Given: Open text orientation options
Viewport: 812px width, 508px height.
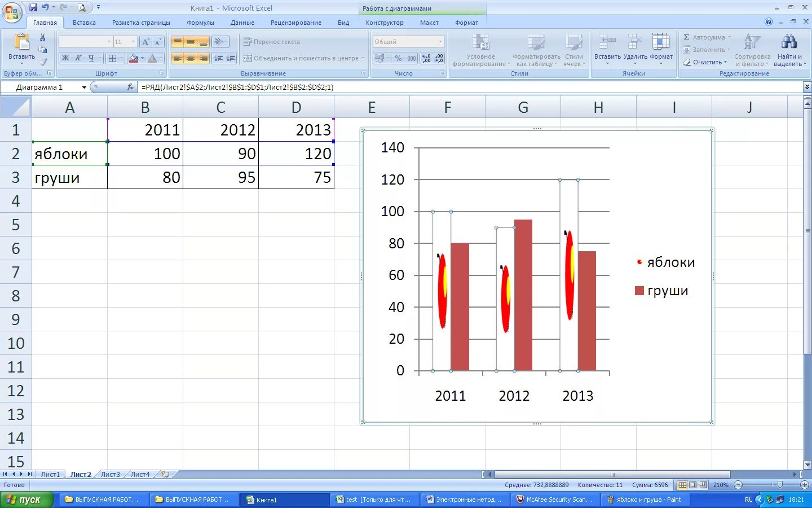Looking at the screenshot, I should [220, 42].
